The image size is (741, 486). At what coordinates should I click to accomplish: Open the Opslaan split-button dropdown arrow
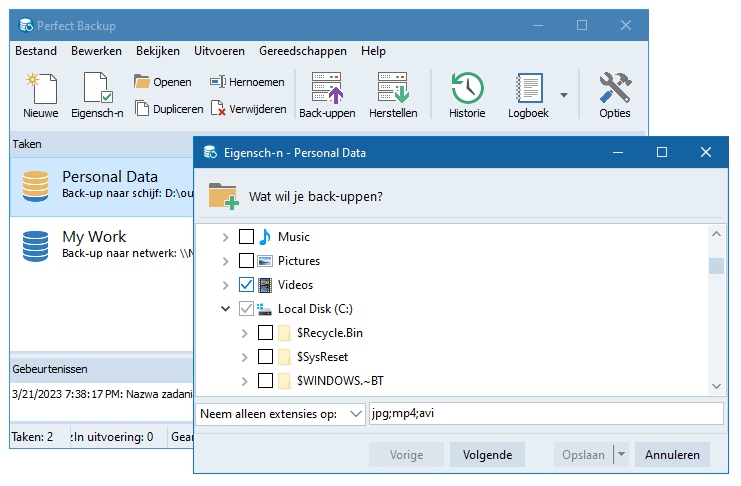click(621, 454)
